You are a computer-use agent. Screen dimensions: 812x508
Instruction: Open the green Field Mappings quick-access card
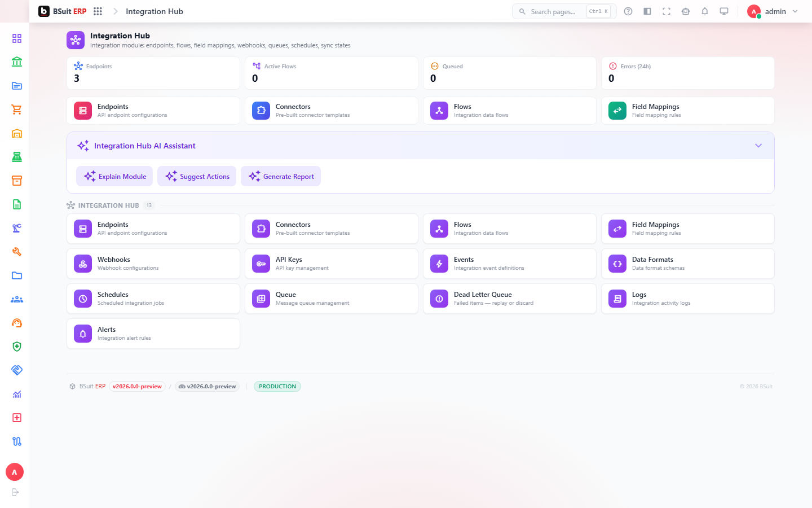tap(688, 111)
